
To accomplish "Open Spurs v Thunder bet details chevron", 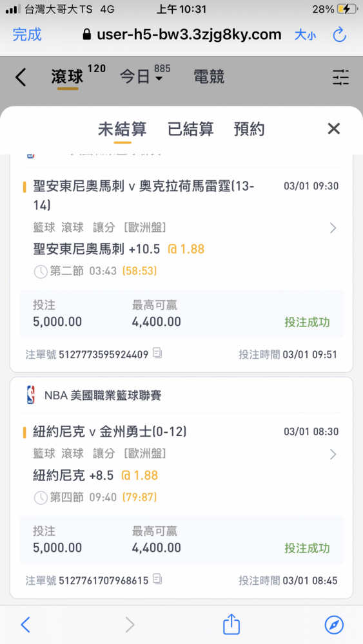I will tap(333, 228).
